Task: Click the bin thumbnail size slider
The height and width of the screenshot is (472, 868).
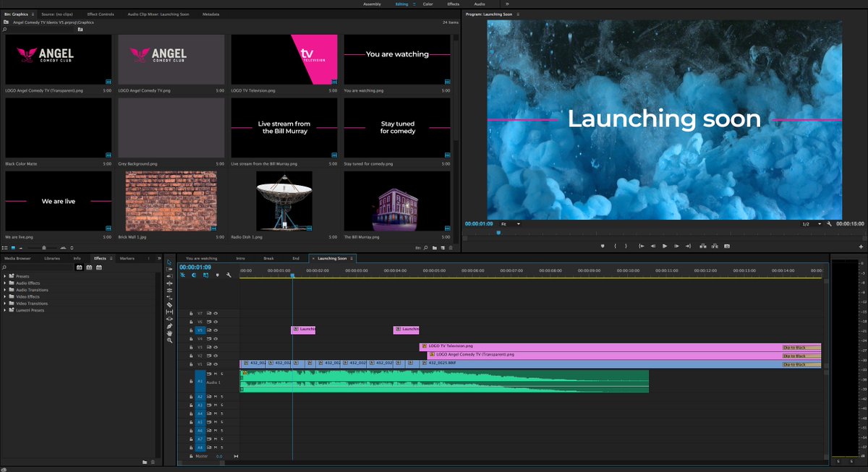Action: pos(43,247)
